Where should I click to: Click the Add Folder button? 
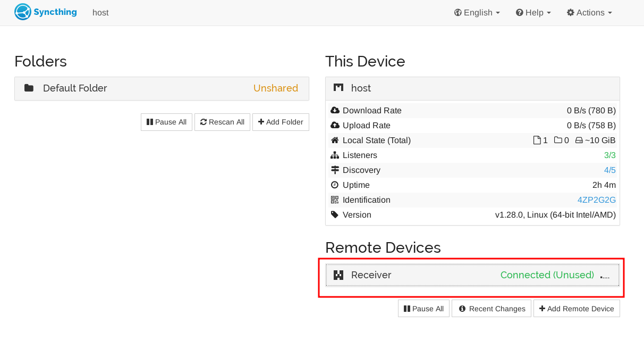281,122
